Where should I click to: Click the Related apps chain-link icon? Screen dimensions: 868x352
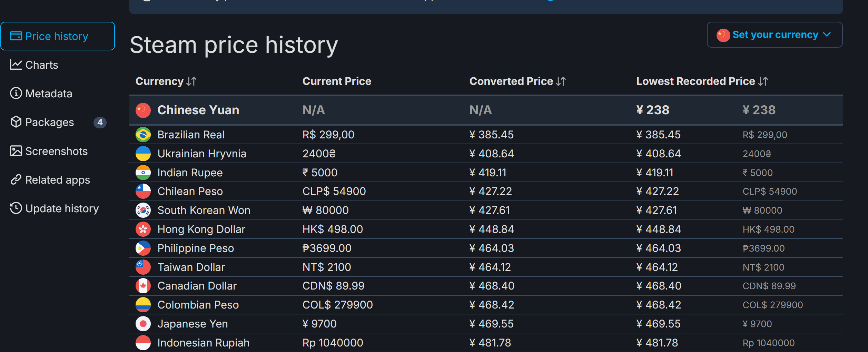point(16,179)
